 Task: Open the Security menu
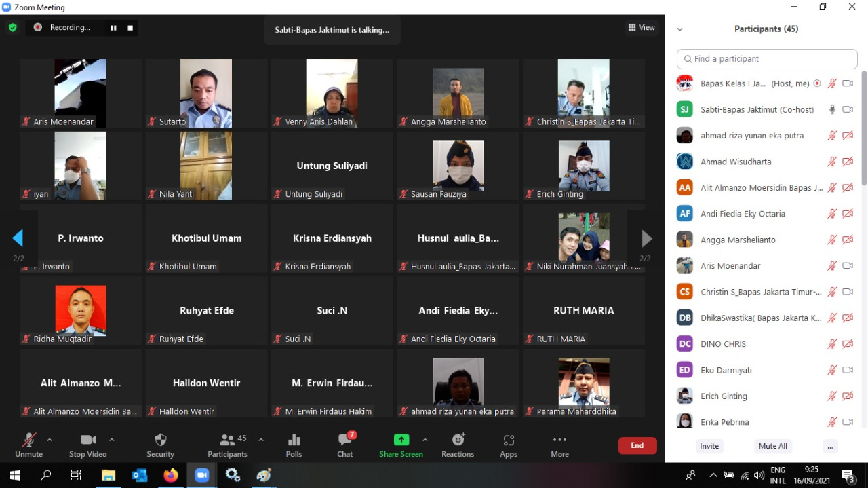click(161, 445)
